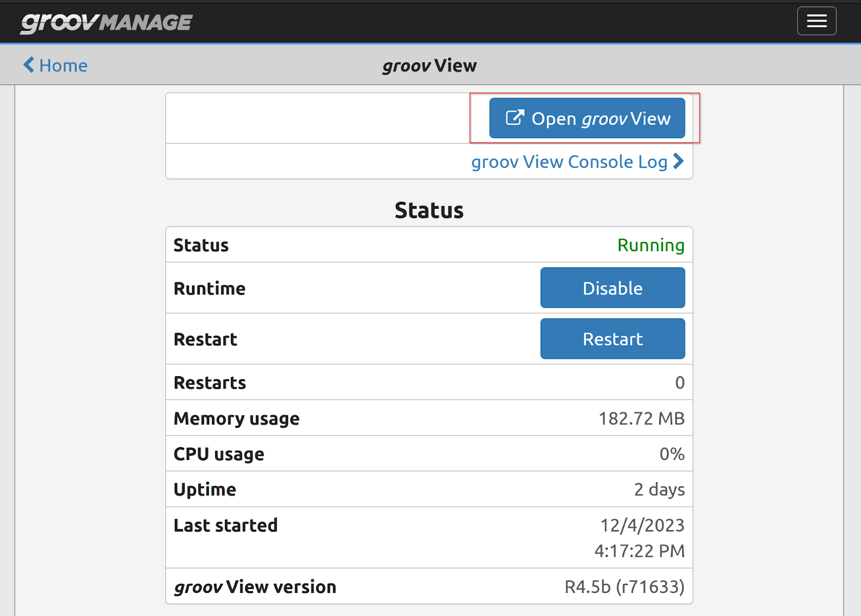This screenshot has height=616, width=861.
Task: Disable the groov View runtime
Action: coord(612,288)
